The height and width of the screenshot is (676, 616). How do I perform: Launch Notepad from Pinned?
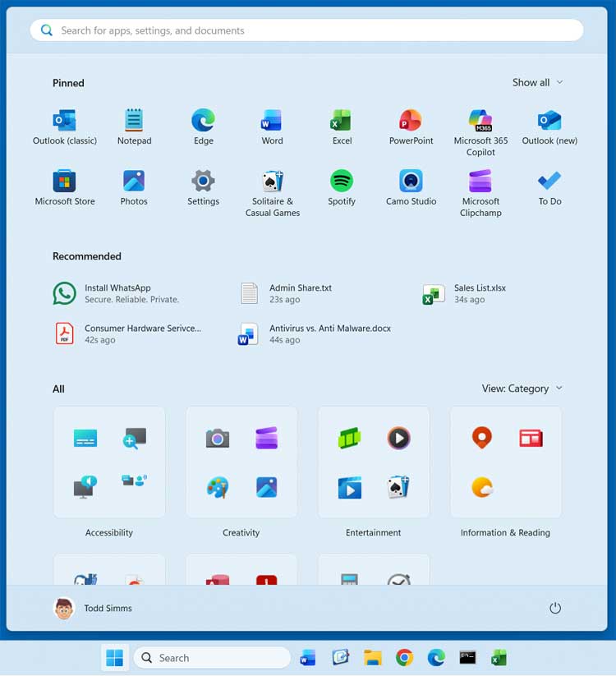tap(134, 127)
